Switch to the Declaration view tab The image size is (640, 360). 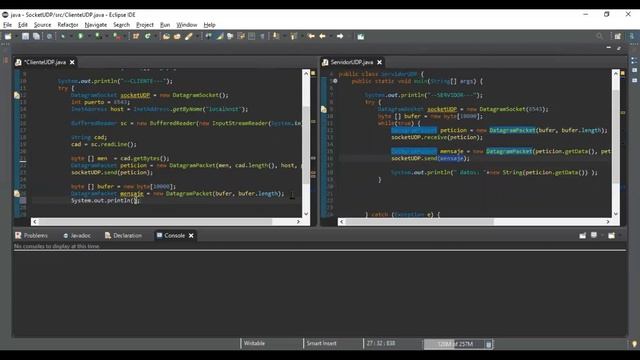tap(123, 236)
